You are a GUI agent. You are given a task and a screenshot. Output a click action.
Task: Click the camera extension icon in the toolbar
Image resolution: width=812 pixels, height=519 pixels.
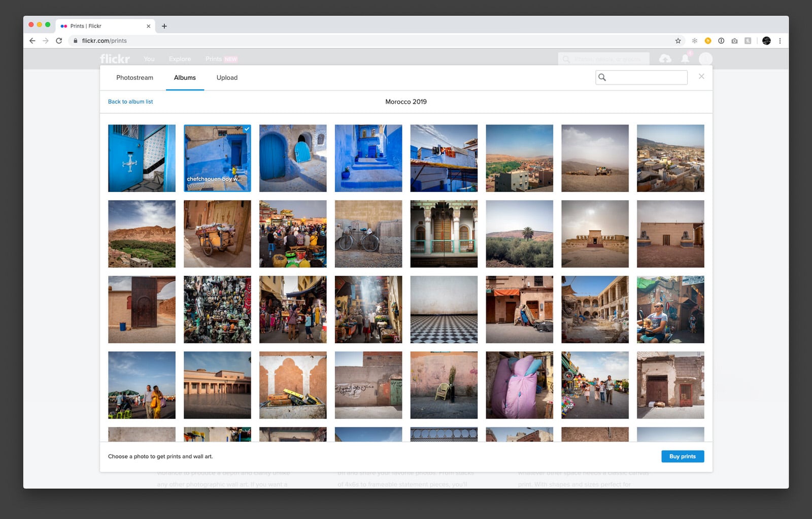click(x=734, y=41)
